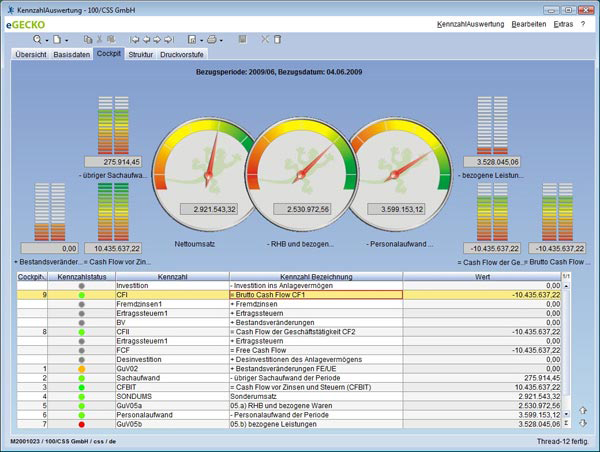Image resolution: width=600 pixels, height=452 pixels.
Task: Click the search magnifier toolbar icon
Action: [x=37, y=39]
